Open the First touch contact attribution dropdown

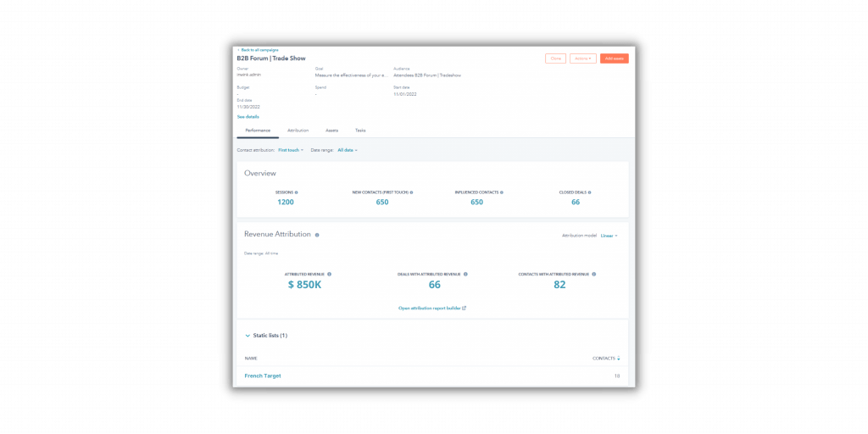290,150
